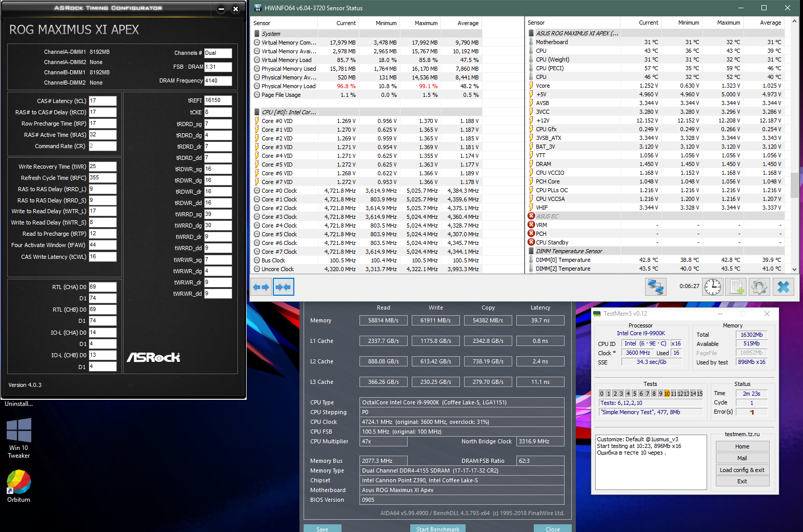Select the ASUS ROG MAXIMUS XI APEX sensor group
803x532 pixels.
click(x=655, y=33)
